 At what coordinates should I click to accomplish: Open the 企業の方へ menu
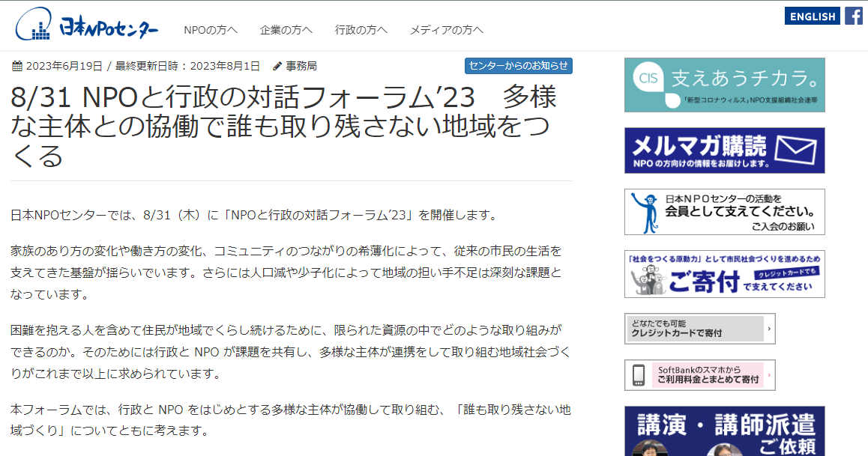[286, 29]
